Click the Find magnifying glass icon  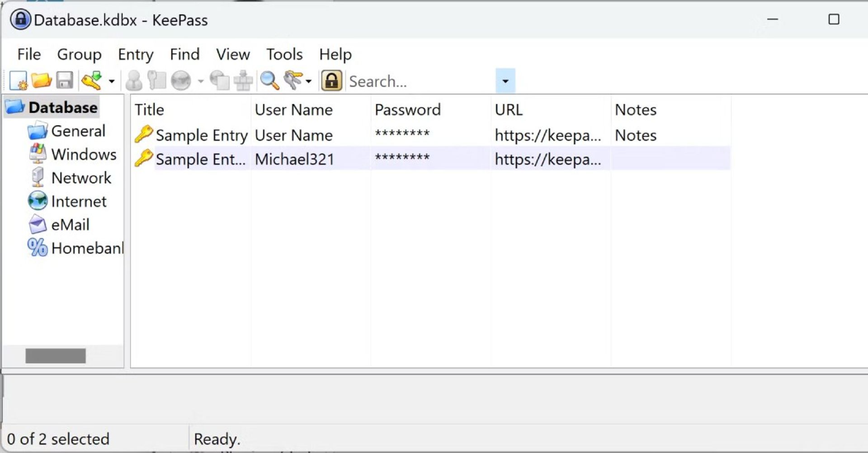pyautogui.click(x=269, y=81)
